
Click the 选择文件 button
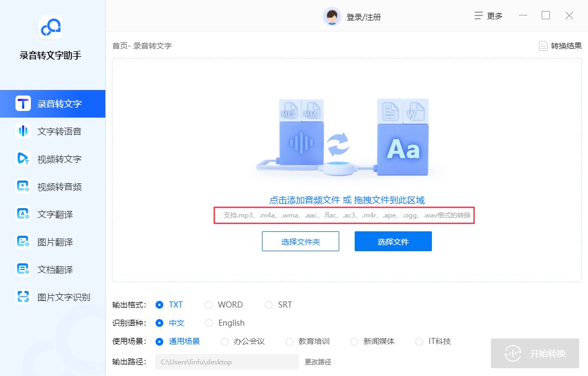click(x=393, y=241)
